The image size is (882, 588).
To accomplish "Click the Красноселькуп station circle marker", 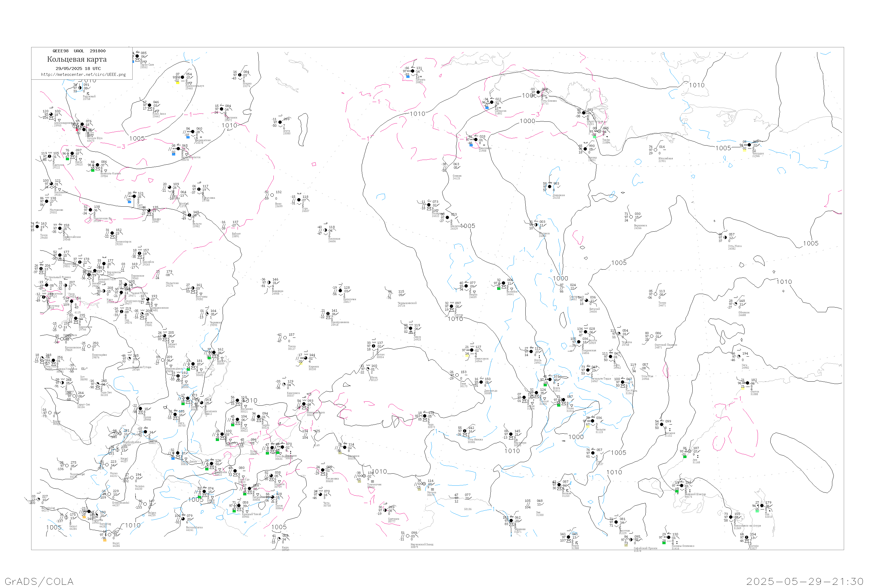I will coord(183,78).
